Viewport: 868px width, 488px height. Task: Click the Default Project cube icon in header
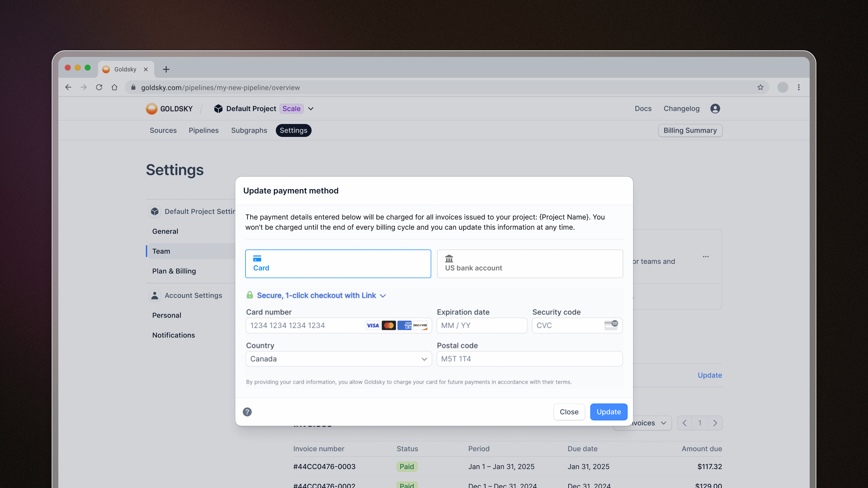[x=218, y=109]
